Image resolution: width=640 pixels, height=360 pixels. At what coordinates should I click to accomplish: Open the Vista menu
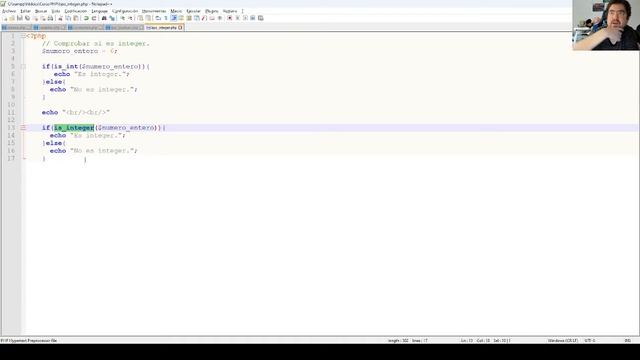56,11
